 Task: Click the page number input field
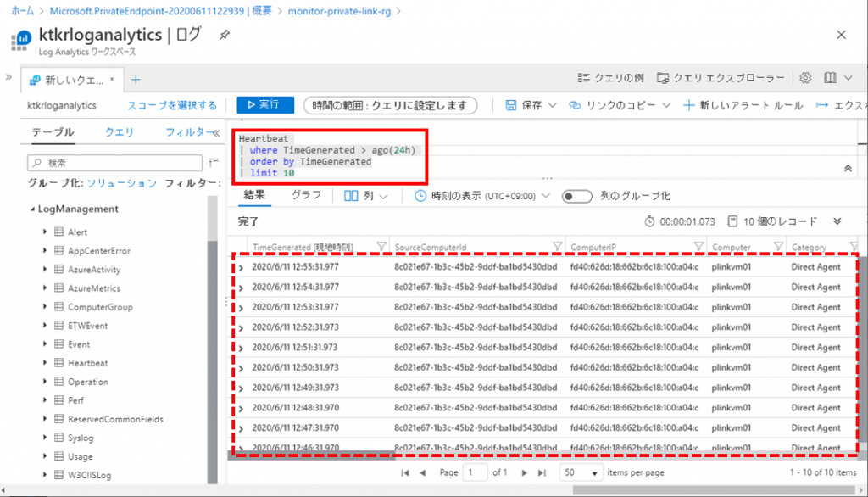(475, 472)
